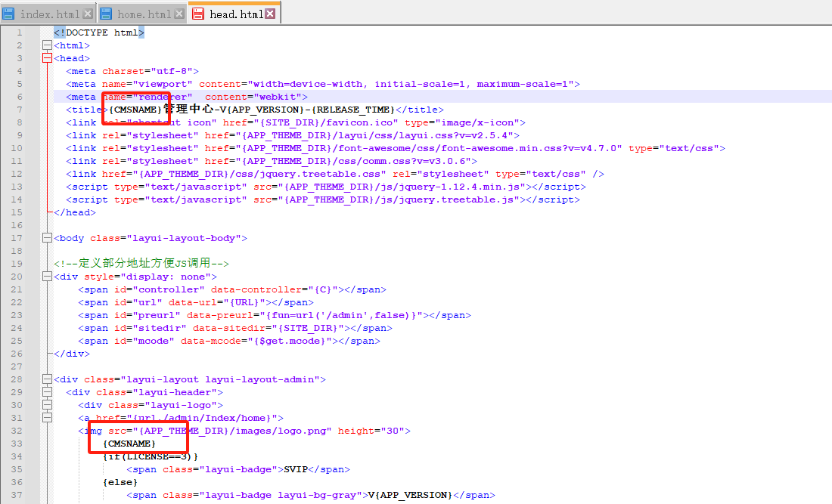Switch to the index.html tab
This screenshot has height=504, width=832.
click(x=49, y=14)
